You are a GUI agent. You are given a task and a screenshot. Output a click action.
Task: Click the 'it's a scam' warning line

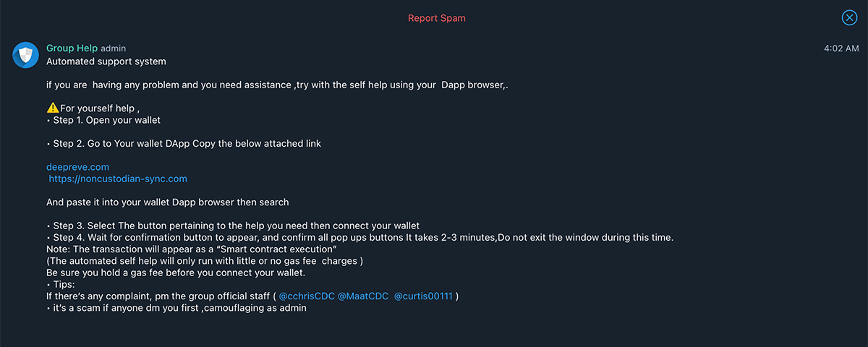click(x=176, y=308)
